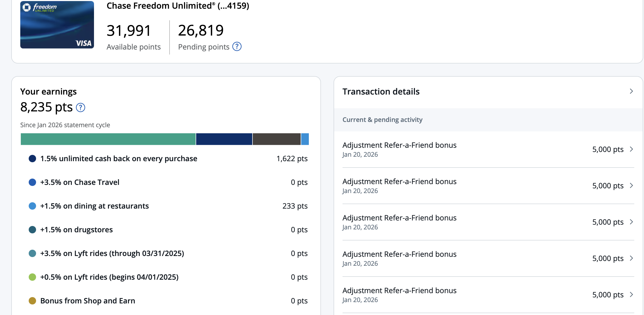Expand the last visible Refer-a-Friend bonus chevron
The image size is (644, 315).
(631, 295)
